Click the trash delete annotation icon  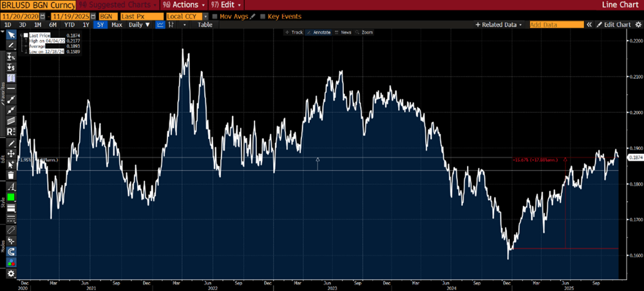[x=10, y=175]
